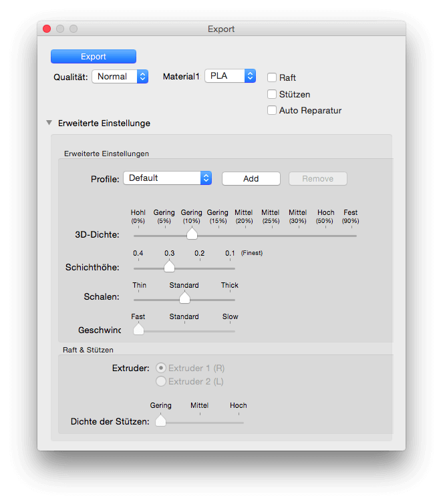Screen dimensions: 443x504
Task: Click the blue Export button
Action: [94, 57]
